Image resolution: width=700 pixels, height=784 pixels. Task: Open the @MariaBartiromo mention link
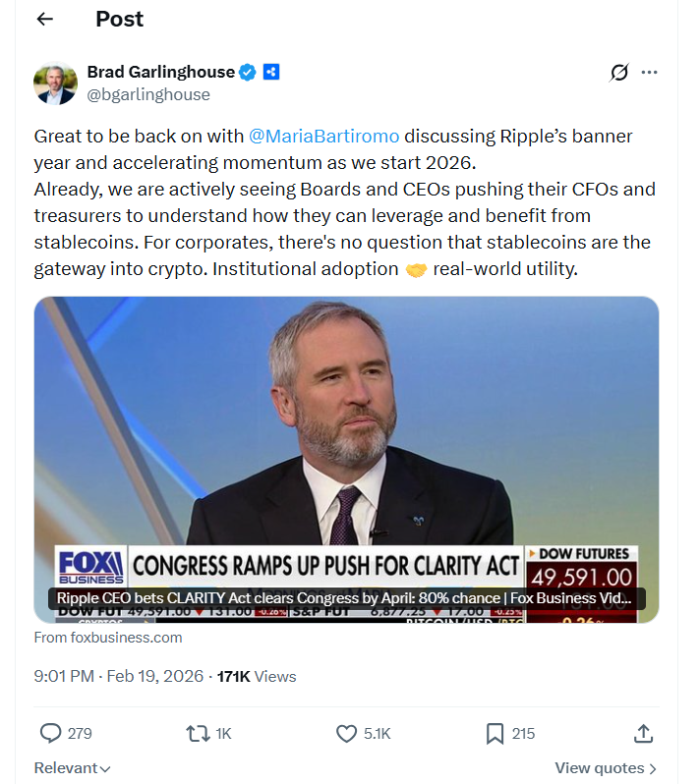click(323, 136)
